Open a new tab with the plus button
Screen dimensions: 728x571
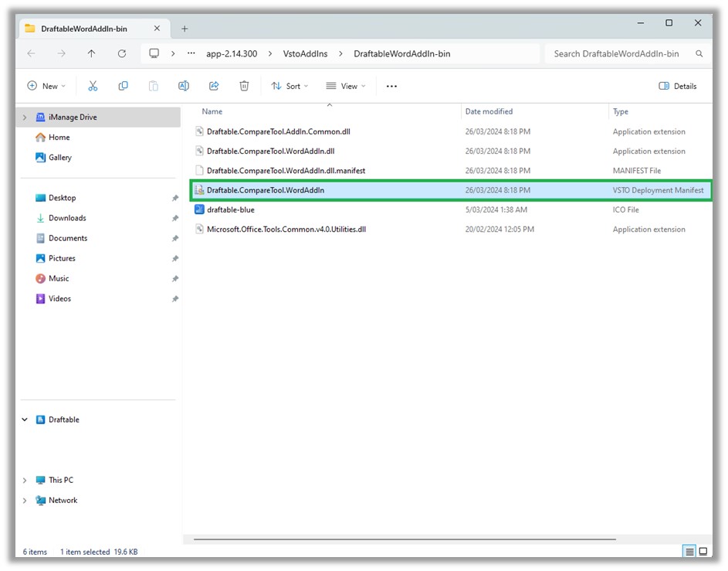185,29
